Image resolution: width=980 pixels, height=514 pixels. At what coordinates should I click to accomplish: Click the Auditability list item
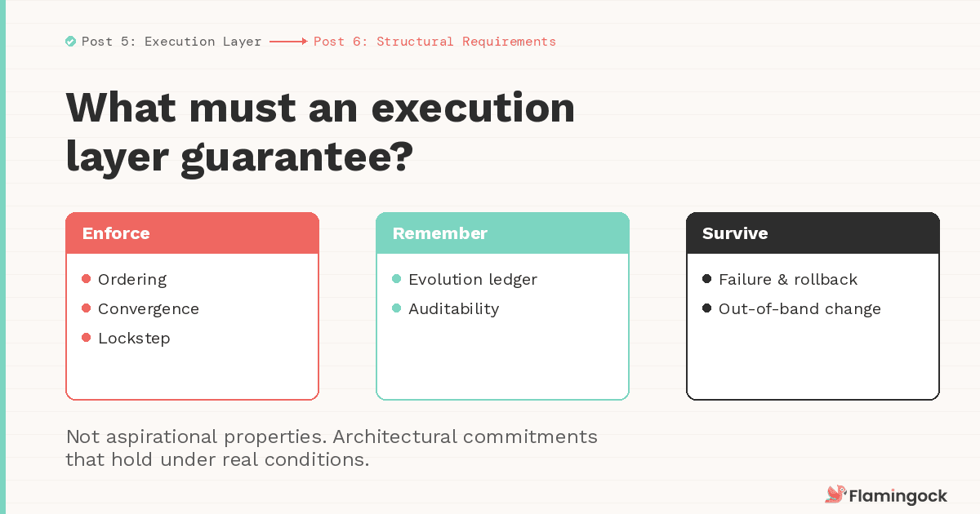453,308
